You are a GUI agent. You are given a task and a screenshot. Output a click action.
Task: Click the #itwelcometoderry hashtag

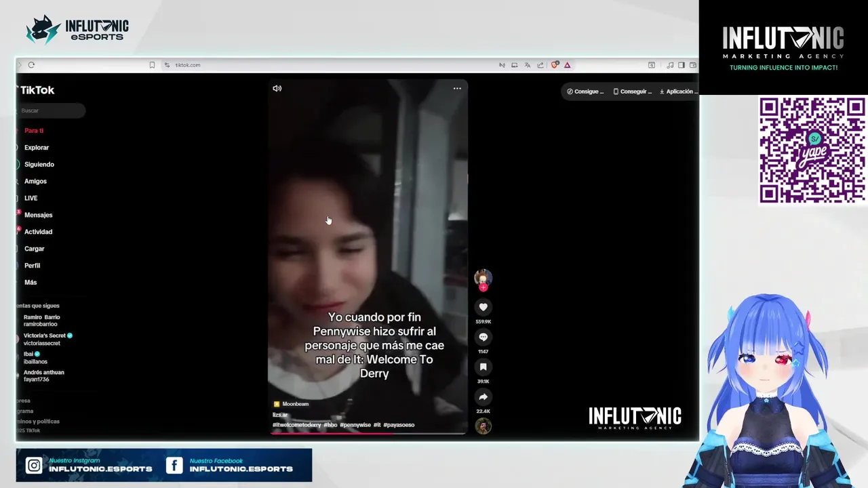click(x=296, y=425)
